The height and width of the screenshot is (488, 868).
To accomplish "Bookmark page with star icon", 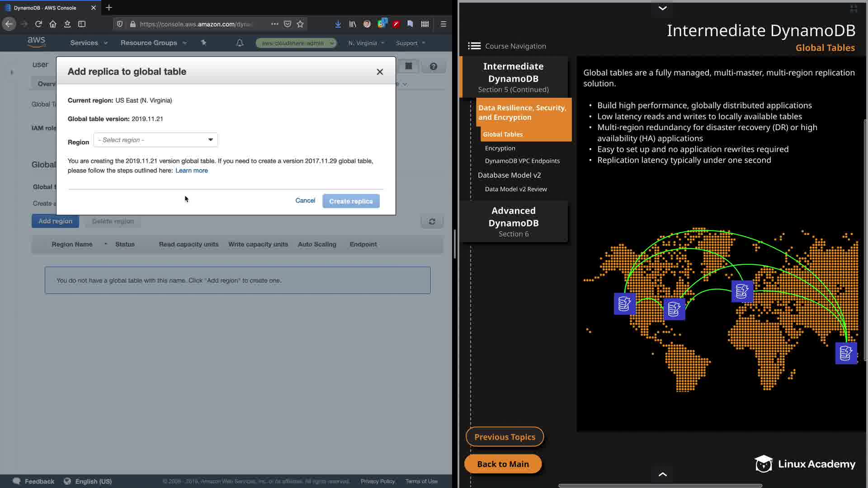I will [300, 24].
